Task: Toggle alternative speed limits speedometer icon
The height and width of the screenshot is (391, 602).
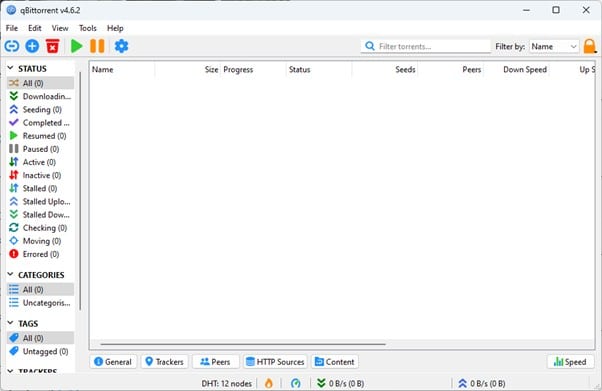Action: point(296,383)
